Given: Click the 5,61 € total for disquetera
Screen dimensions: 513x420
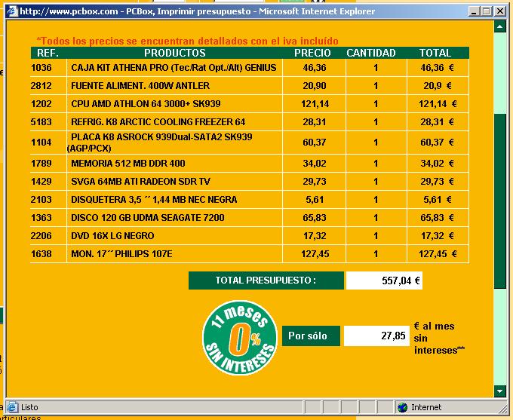Looking at the screenshot, I should click(x=438, y=200).
